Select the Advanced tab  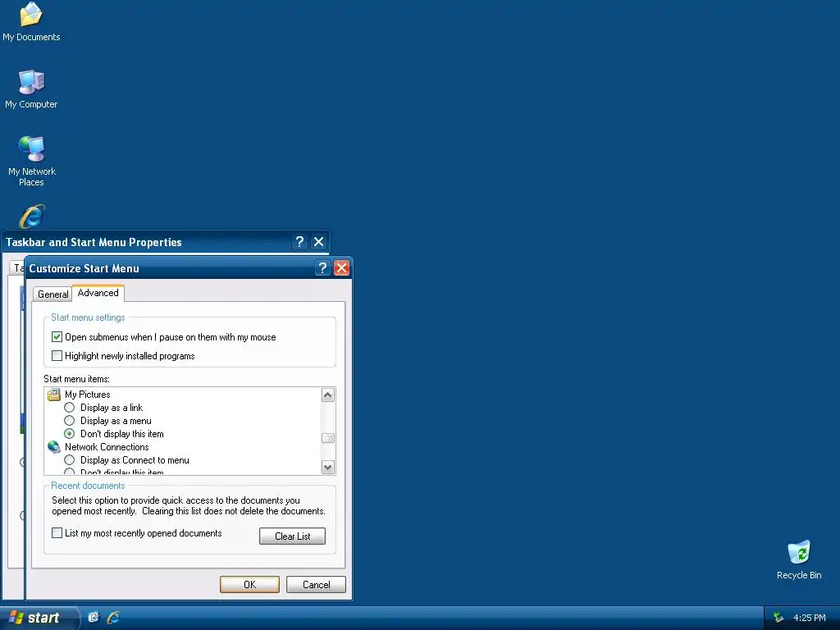point(98,293)
